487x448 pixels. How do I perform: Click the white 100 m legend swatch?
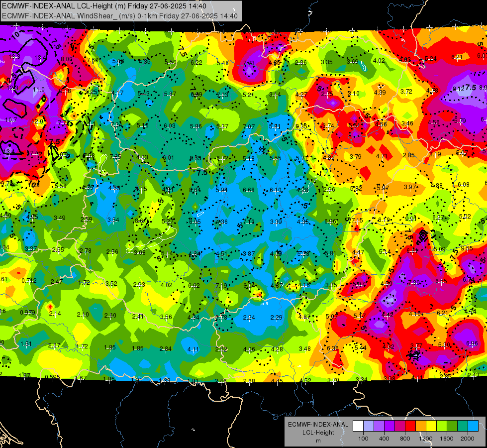coord(358,426)
